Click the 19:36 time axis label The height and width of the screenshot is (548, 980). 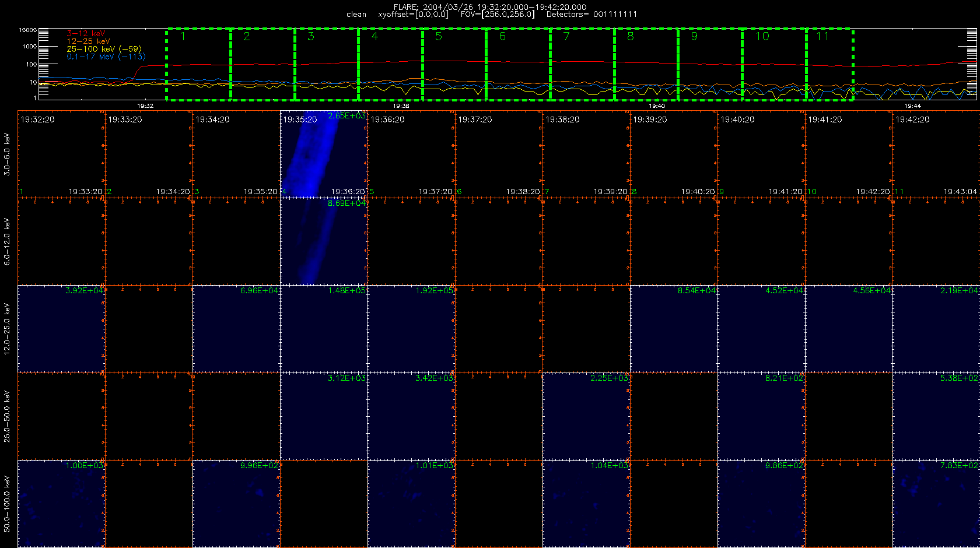[x=401, y=106]
